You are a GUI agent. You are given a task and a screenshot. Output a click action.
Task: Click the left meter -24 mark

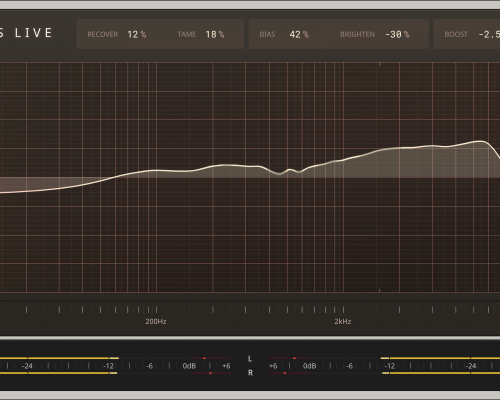pyautogui.click(x=27, y=366)
